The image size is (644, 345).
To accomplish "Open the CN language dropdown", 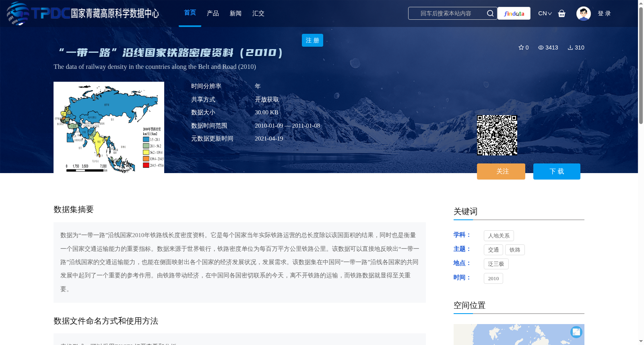I will pyautogui.click(x=545, y=13).
